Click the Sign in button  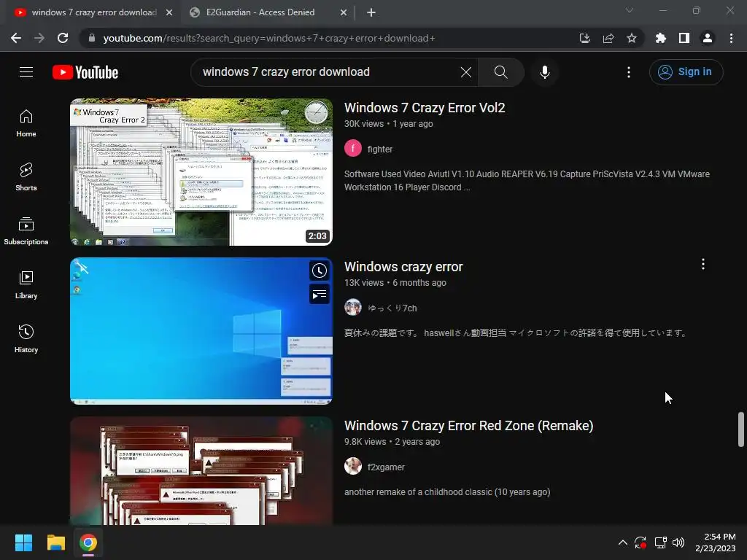click(x=686, y=72)
